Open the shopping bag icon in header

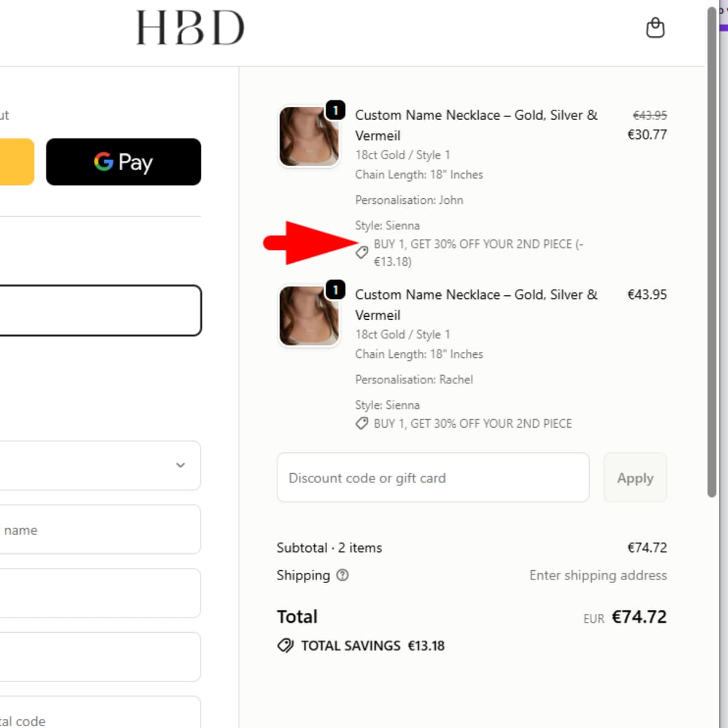[x=655, y=28]
